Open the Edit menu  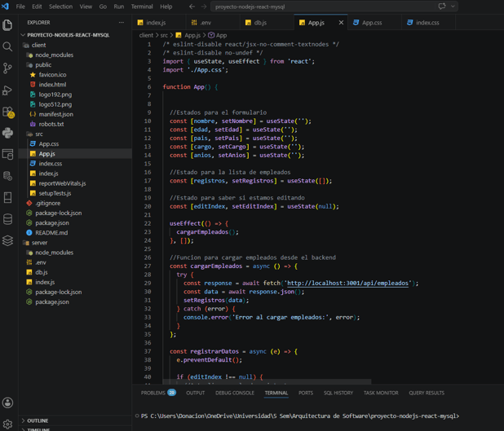pos(37,7)
